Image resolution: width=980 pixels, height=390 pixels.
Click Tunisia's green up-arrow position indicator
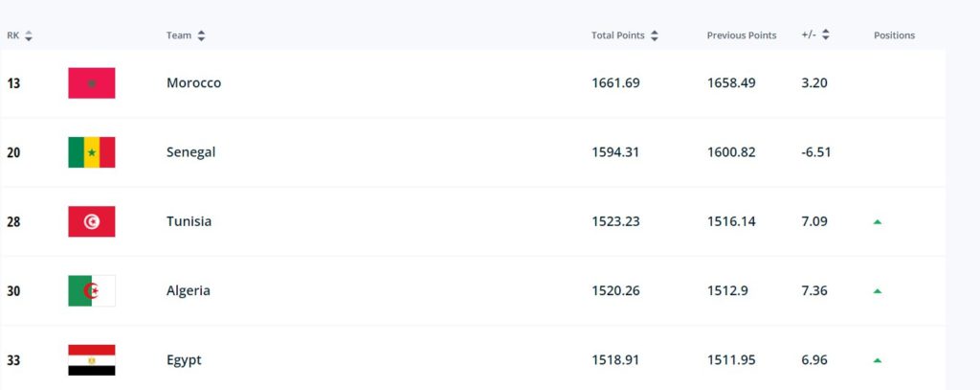(x=877, y=221)
